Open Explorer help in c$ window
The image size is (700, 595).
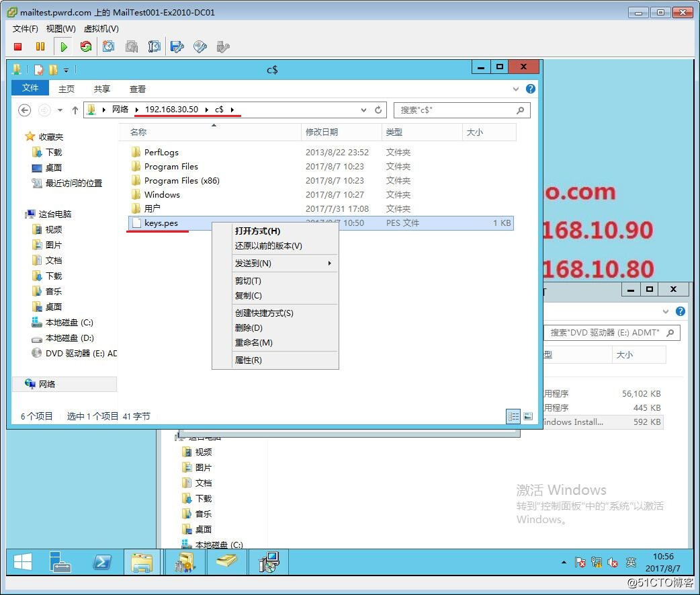pos(530,89)
